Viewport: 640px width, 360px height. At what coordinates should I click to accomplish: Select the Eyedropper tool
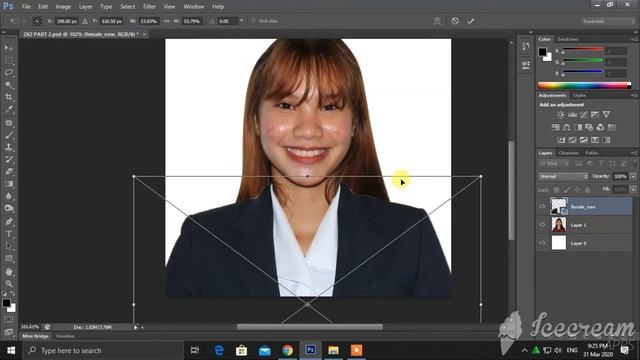tap(9, 109)
